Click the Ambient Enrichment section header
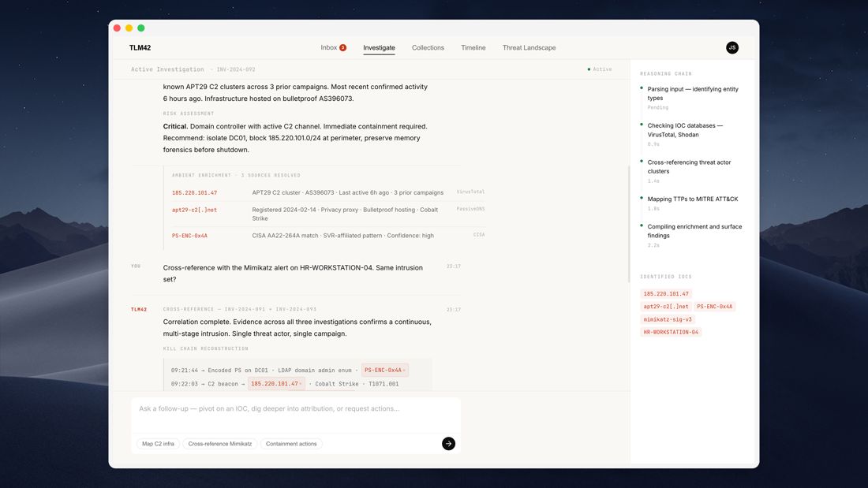868x488 pixels. 236,175
